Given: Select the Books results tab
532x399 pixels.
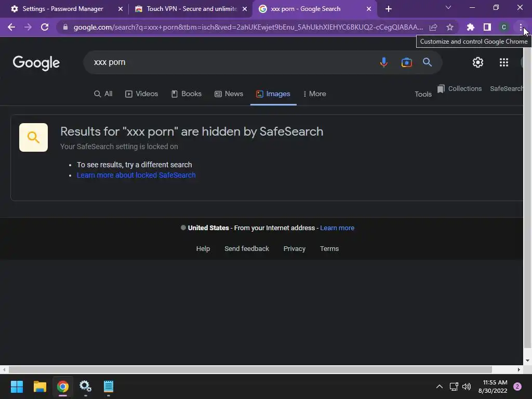Looking at the screenshot, I should pyautogui.click(x=187, y=94).
